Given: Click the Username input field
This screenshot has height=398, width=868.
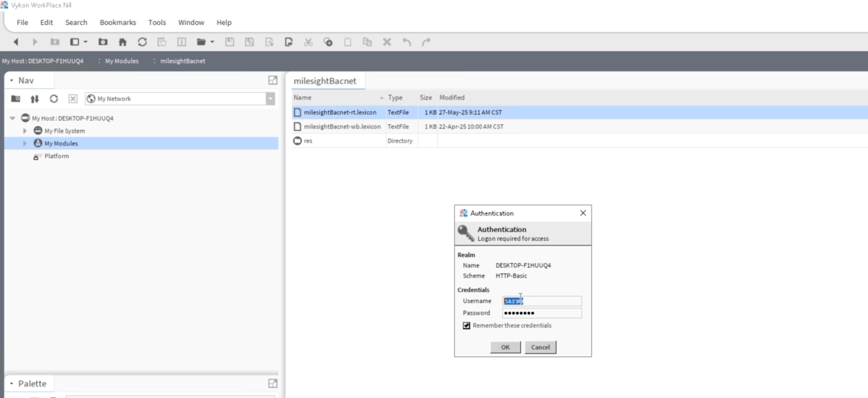Looking at the screenshot, I should [x=542, y=301].
